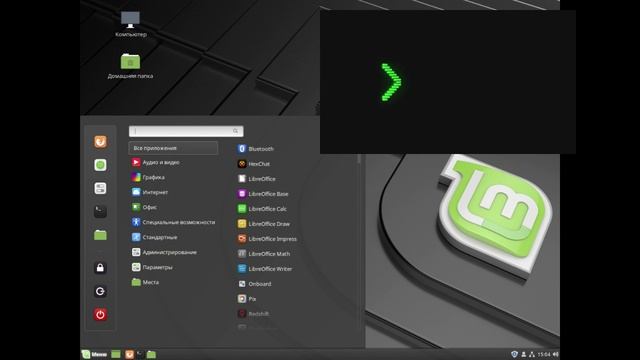Click the app list scrollbar
640x360 pixels.
point(359,159)
